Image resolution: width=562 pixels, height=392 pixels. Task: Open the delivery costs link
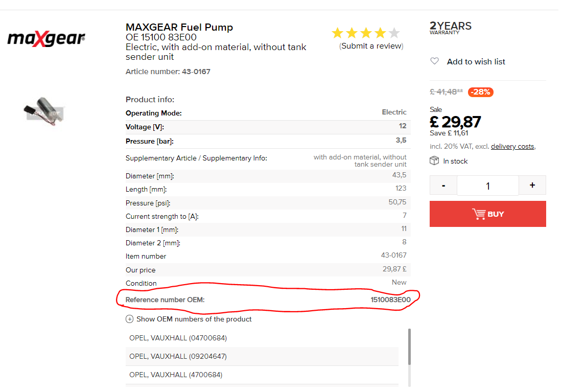(x=512, y=147)
